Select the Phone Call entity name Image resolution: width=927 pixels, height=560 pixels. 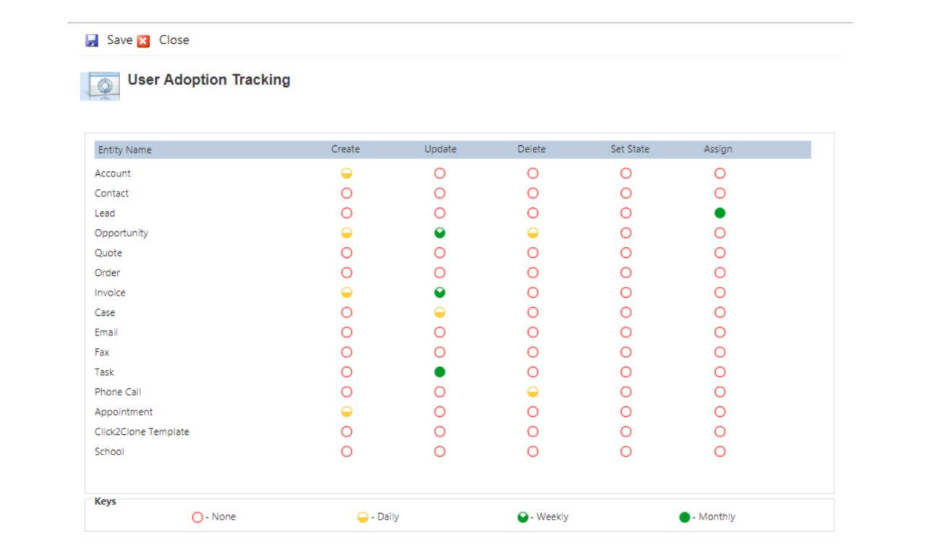(x=118, y=392)
